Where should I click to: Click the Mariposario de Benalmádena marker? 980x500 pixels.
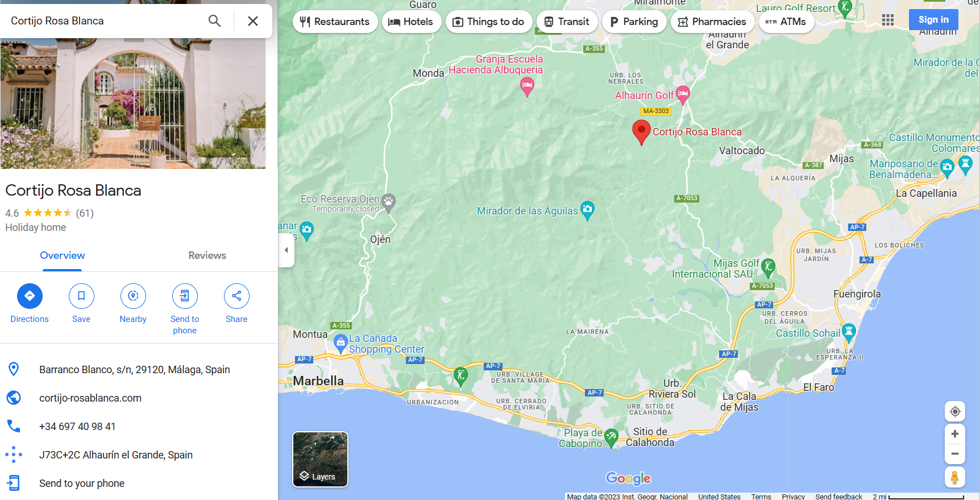(947, 168)
